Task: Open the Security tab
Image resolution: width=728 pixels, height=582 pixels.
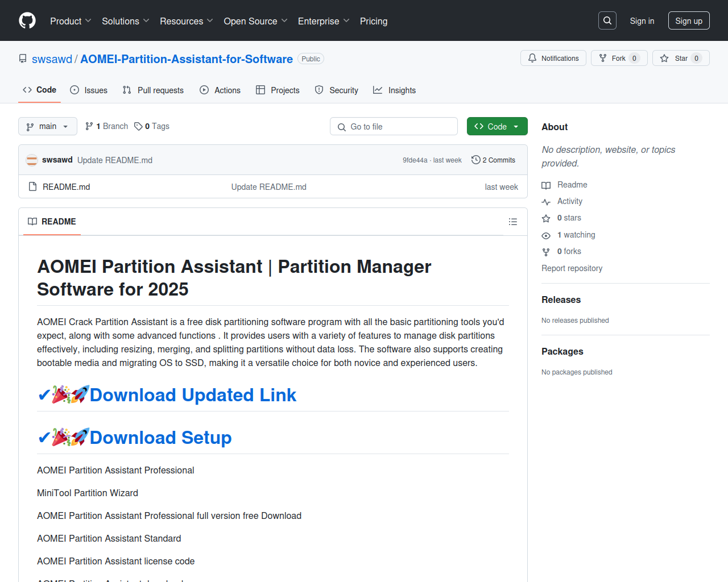Action: click(337, 90)
